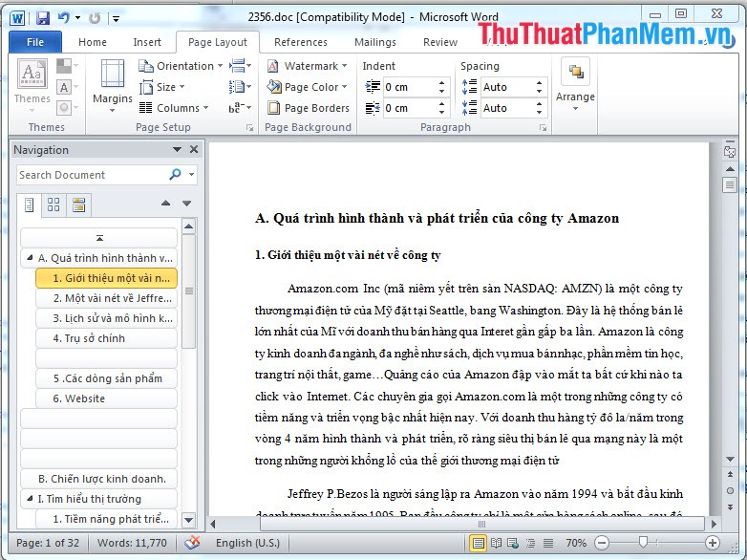The image size is (747, 560).
Task: Click the Undo icon in the title bar
Action: (64, 18)
